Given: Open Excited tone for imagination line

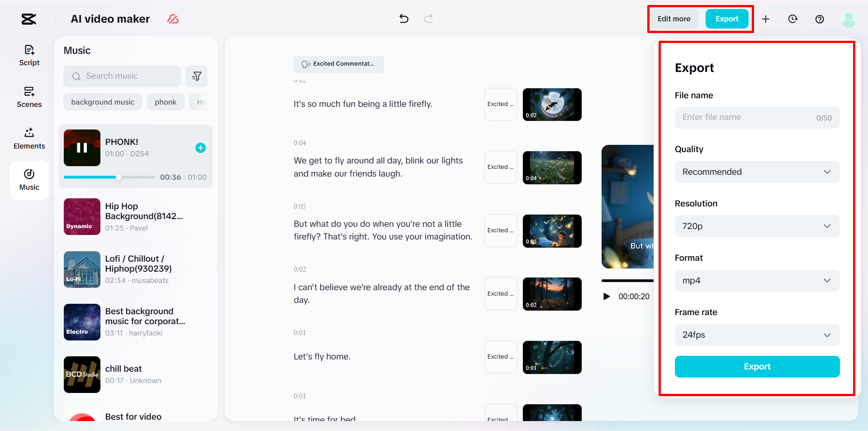Looking at the screenshot, I should coord(501,230).
